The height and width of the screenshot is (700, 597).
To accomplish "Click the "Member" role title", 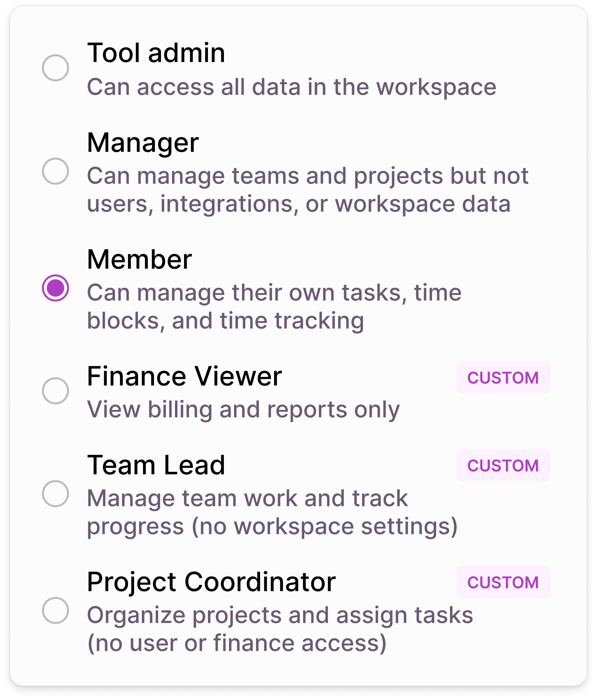I will tap(139, 259).
